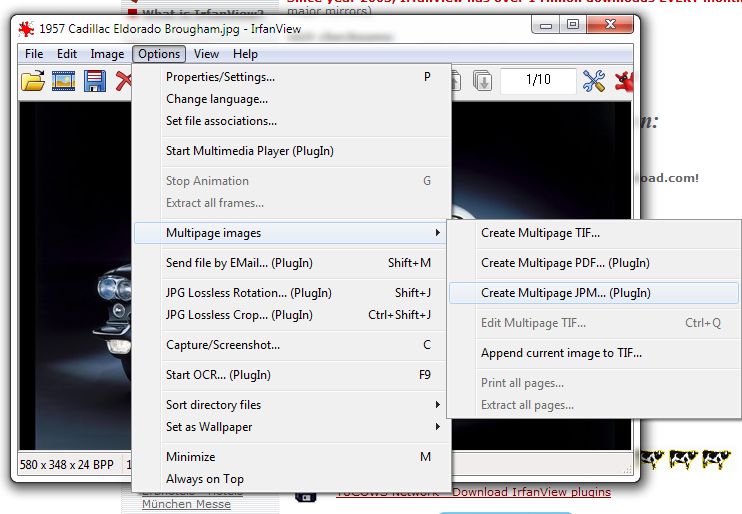The image size is (742, 514).
Task: Click the next page down-arrow toolbar icon
Action: point(482,80)
